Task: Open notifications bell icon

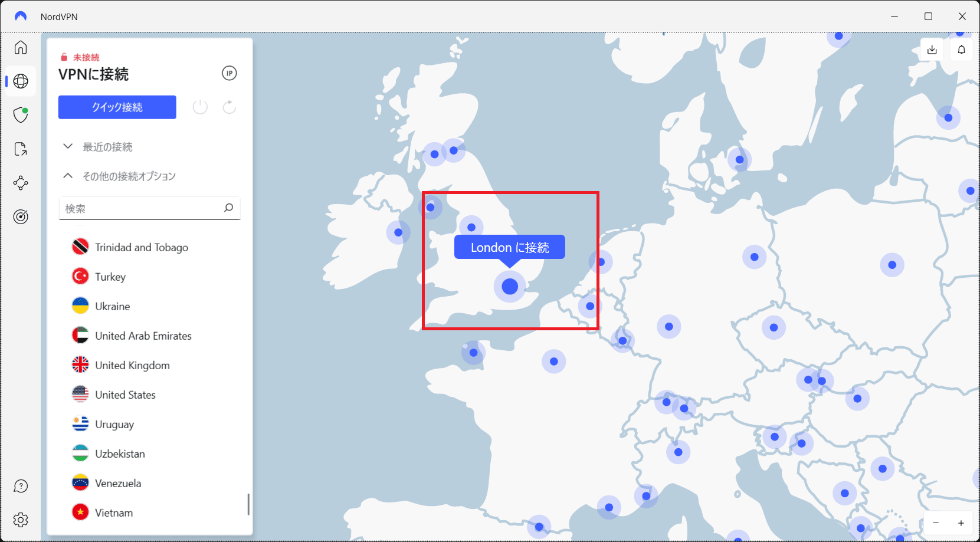Action: point(962,50)
